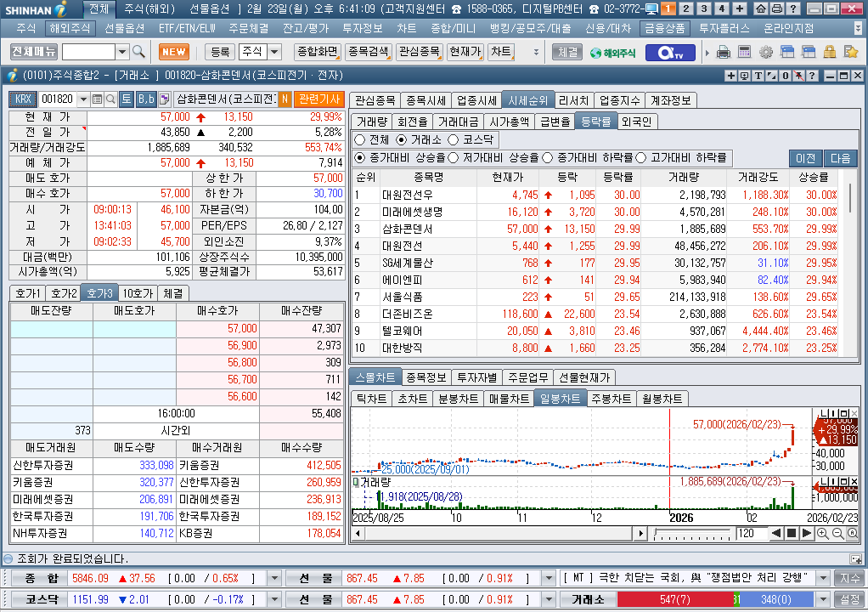
Task: Click the 이전 page button
Action: 805,158
